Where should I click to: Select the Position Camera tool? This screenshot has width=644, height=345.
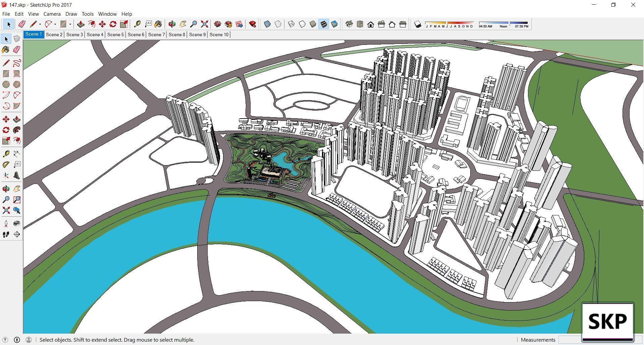[6, 224]
